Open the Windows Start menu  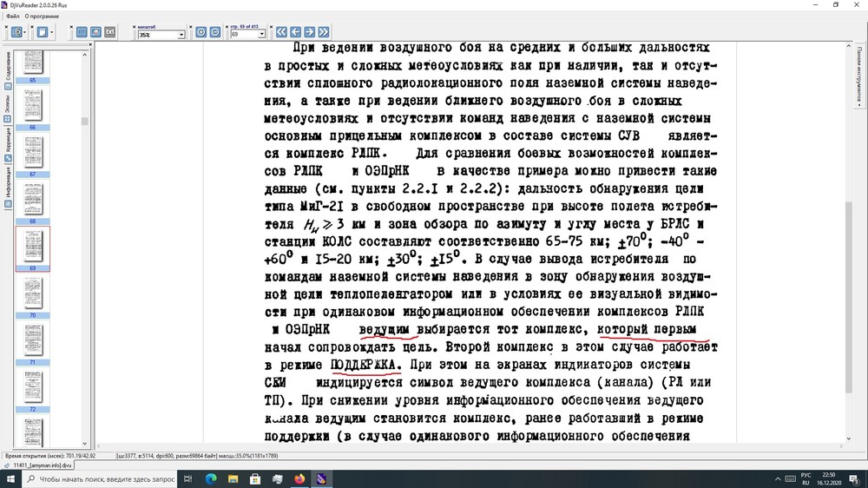point(10,479)
